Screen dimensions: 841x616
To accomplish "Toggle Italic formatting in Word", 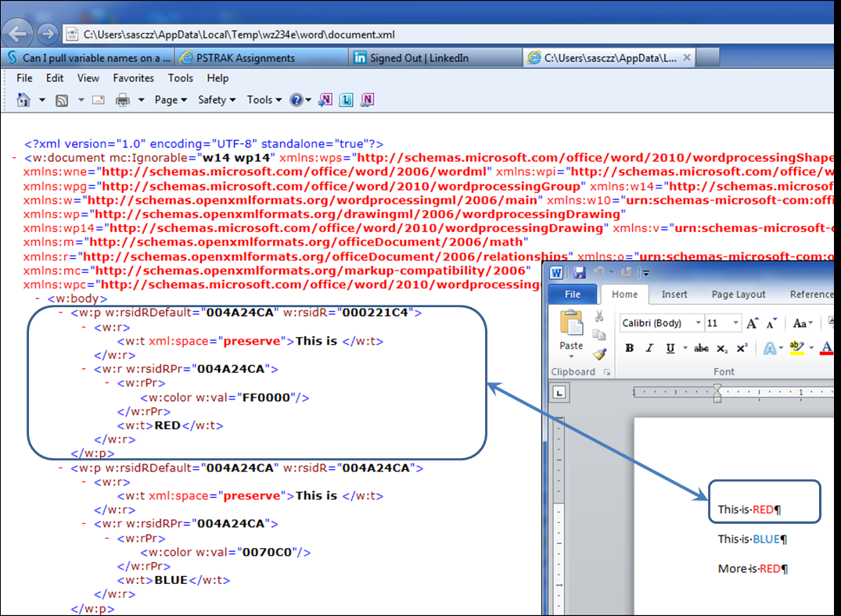I will [x=649, y=349].
